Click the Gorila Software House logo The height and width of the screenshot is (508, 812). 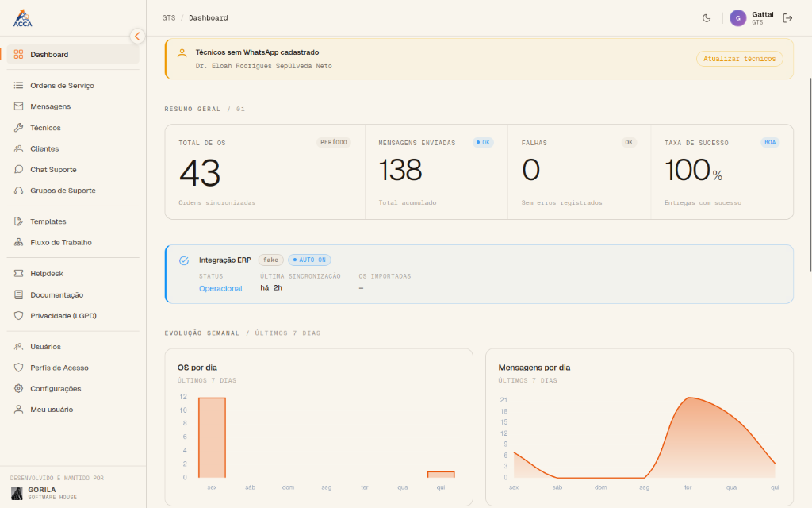tap(17, 493)
